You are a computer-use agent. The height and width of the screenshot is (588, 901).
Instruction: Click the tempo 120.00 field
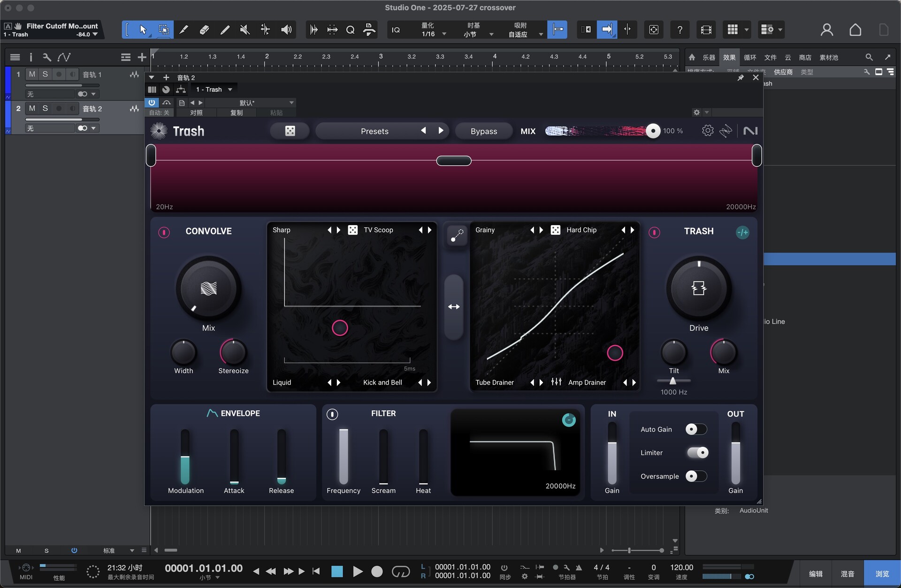point(681,567)
